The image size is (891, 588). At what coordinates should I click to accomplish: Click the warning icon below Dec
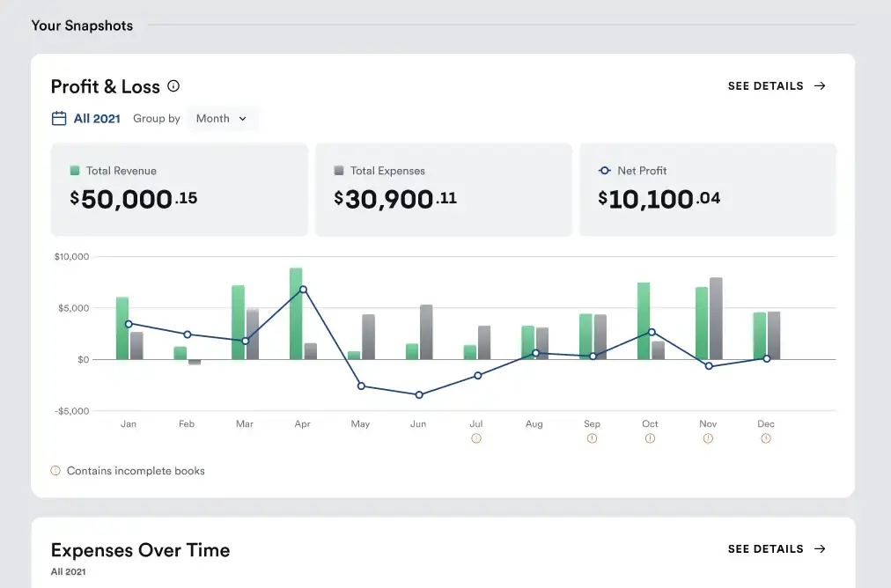[766, 437]
